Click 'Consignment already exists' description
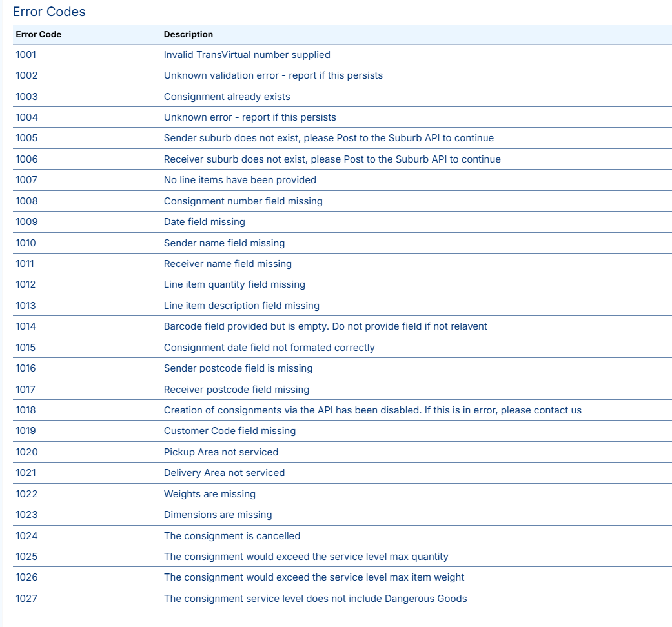This screenshot has width=672, height=627. tap(227, 97)
